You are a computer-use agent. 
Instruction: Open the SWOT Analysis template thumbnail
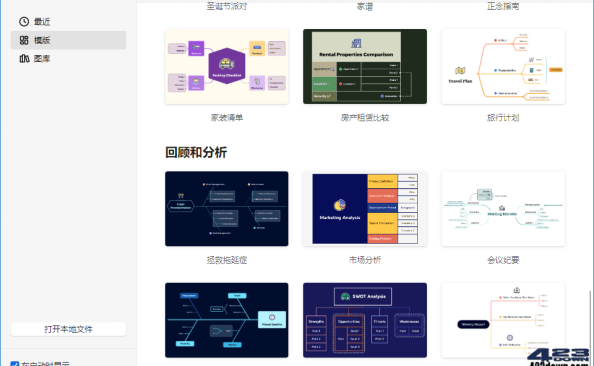[x=365, y=320]
